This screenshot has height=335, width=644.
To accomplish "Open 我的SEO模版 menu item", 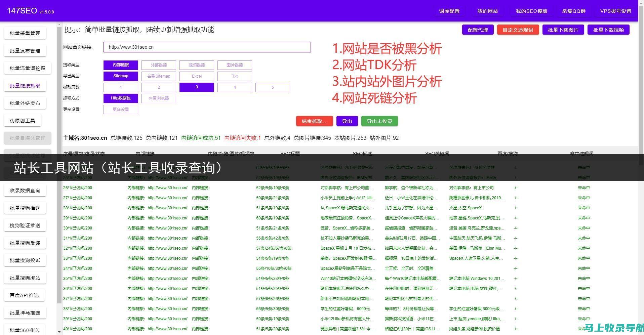I will coord(532,11).
